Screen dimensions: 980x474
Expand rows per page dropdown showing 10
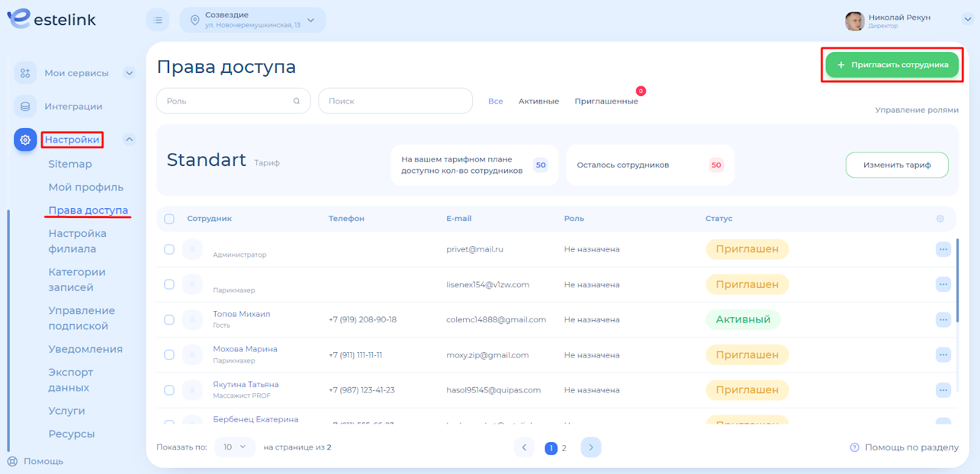pyautogui.click(x=234, y=448)
